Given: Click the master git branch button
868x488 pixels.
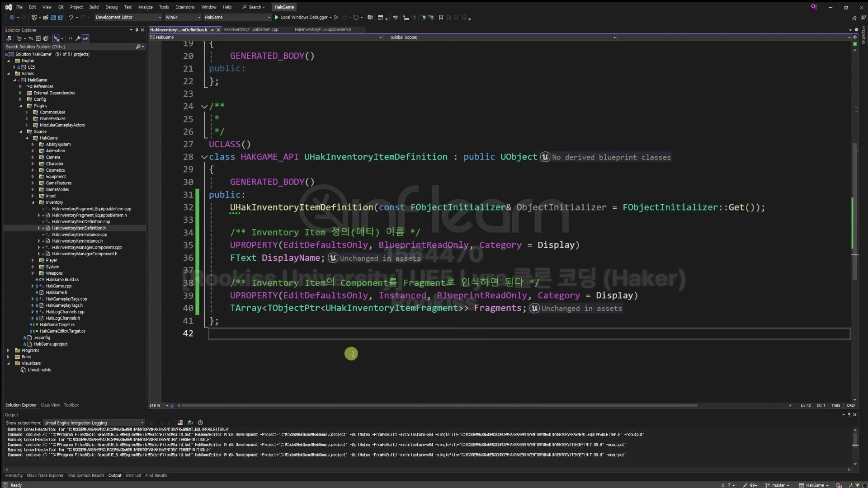Looking at the screenshot, I should [x=778, y=485].
